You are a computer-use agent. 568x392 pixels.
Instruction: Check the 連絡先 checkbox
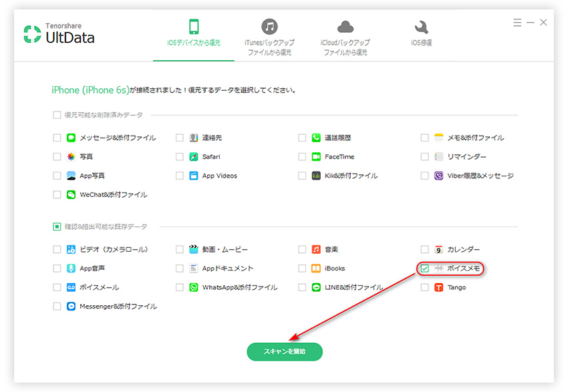(x=179, y=138)
